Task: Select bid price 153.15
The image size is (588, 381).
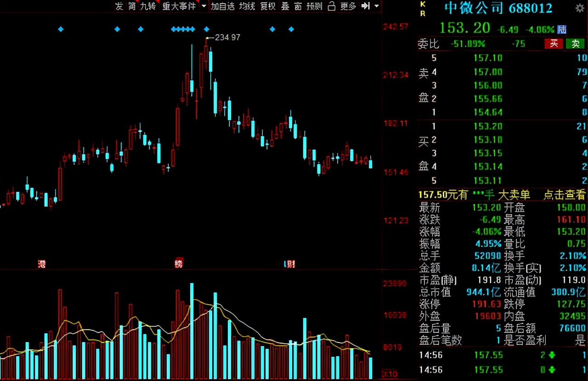Action: click(488, 153)
